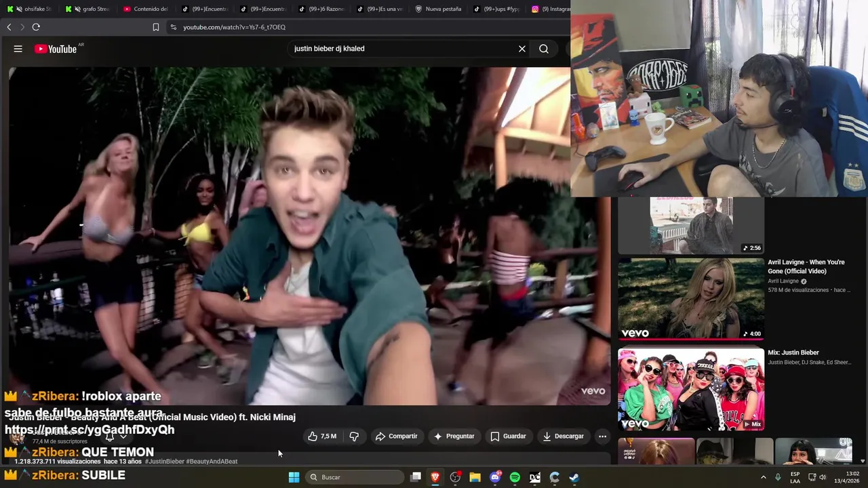868x488 pixels.
Task: Open the YouTube hamburger guide menu
Action: [18, 49]
